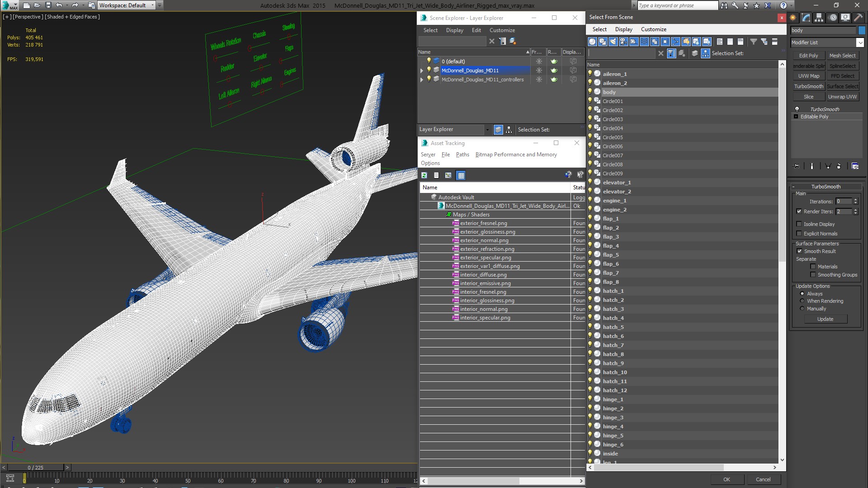
Task: Open the Motion command panel tab
Action: pyautogui.click(x=833, y=18)
